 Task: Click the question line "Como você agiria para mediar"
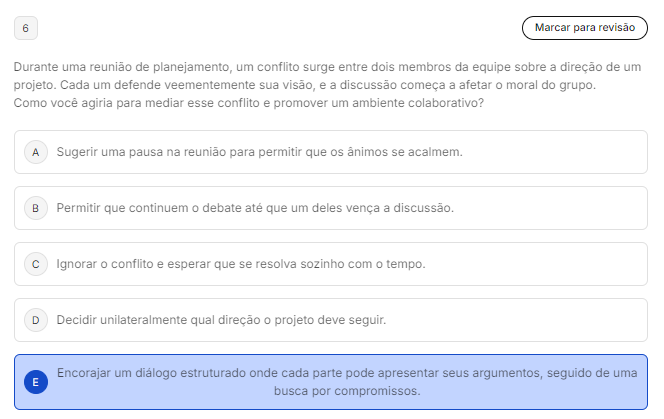(249, 103)
